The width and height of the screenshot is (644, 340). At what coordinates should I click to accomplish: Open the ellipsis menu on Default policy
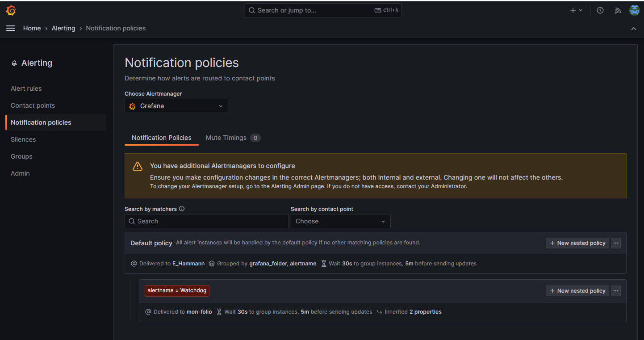(616, 243)
